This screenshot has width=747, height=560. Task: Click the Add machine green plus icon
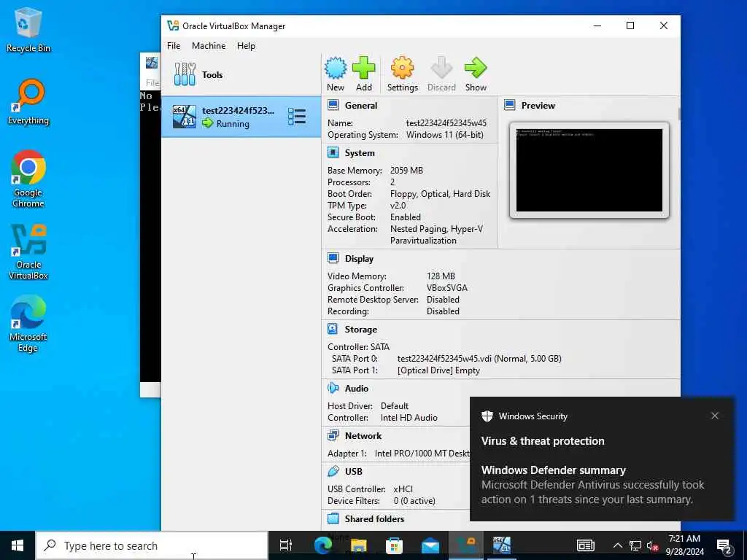tap(364, 68)
